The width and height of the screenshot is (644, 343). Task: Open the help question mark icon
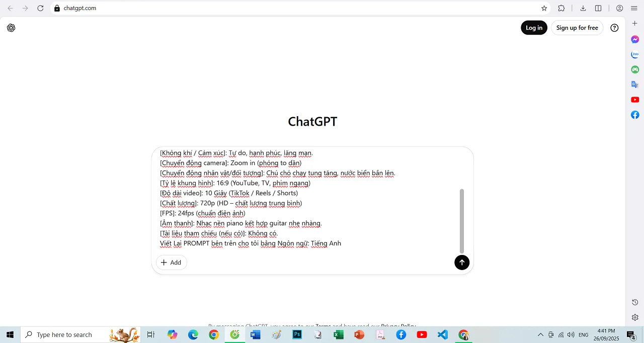point(614,28)
